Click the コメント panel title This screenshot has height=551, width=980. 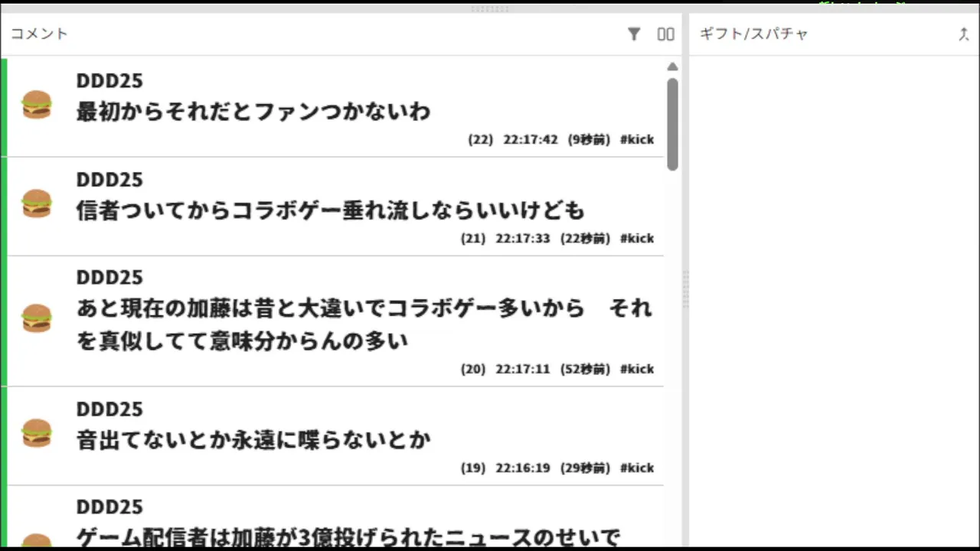coord(39,34)
